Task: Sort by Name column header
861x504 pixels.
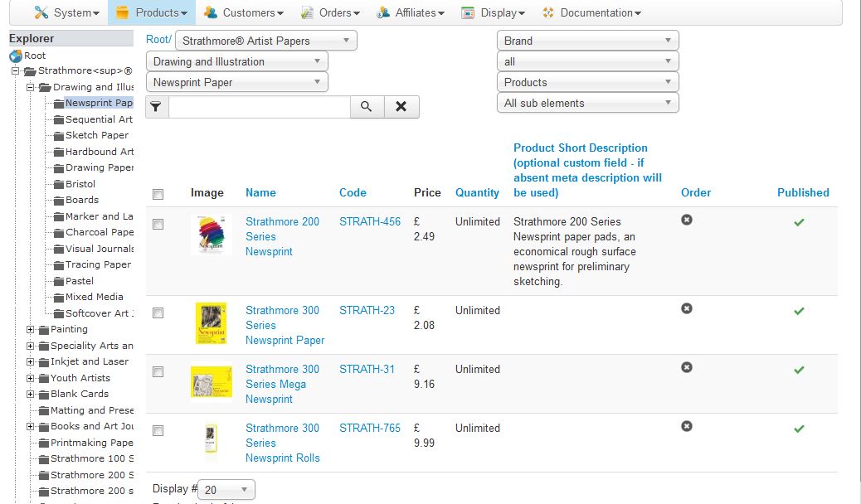Action: 260,192
